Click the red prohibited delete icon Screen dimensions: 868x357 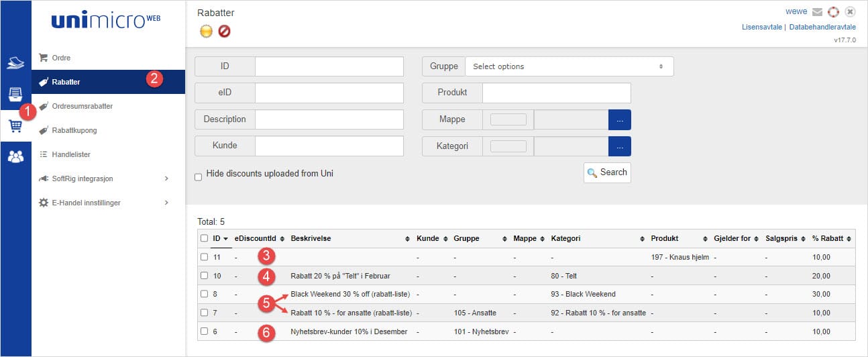coord(224,31)
